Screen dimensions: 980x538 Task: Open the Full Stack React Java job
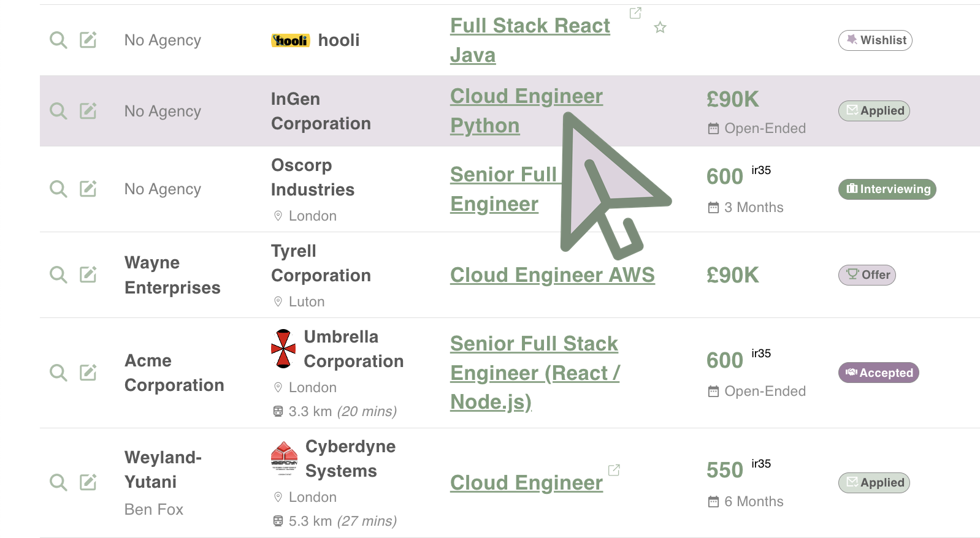tap(530, 40)
